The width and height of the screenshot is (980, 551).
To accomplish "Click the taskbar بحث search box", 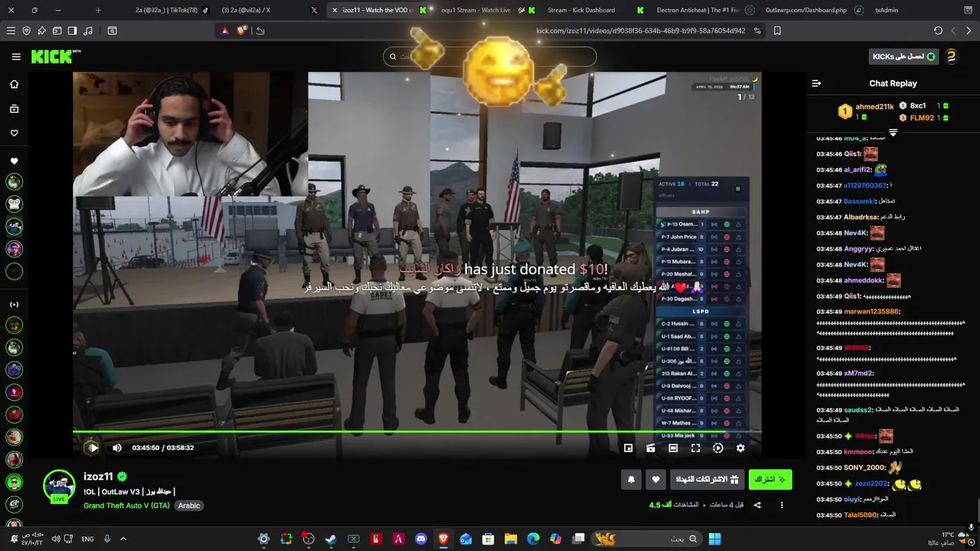I will 646,539.
